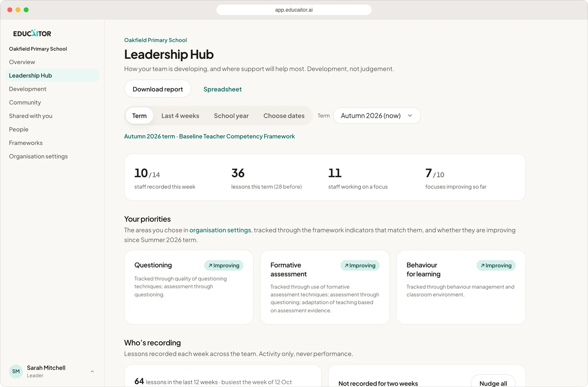Click the Oakfield Primary School breadcrumb above title
Screen dimensions: 588x387
pos(155,40)
